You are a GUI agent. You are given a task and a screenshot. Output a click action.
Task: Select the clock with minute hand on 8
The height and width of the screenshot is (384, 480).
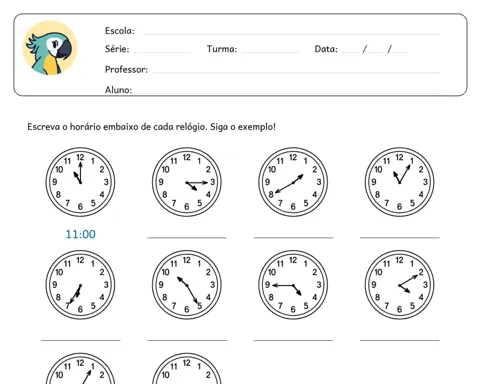click(x=293, y=182)
